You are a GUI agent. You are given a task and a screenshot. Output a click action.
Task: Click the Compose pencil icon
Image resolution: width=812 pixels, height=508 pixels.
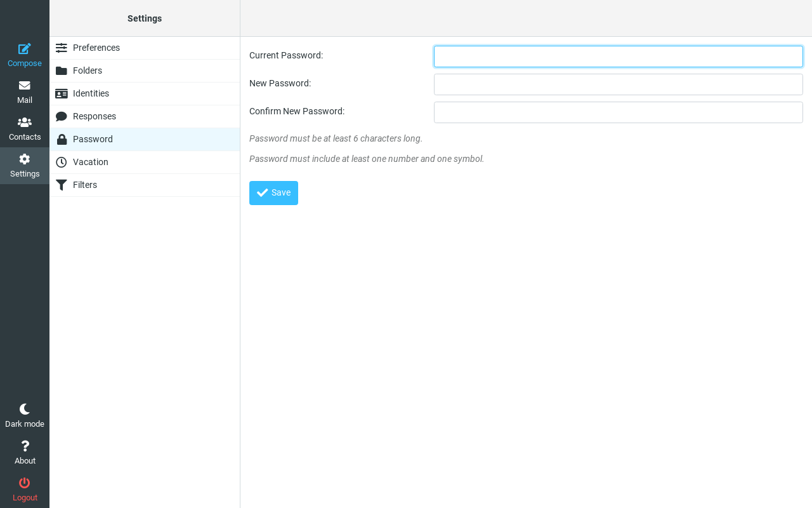coord(25,49)
